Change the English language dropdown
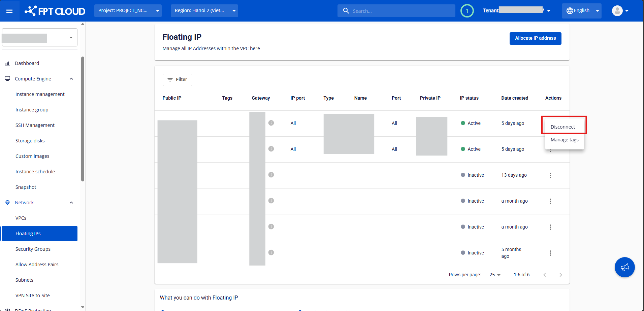Screen dimensions: 644x311 pos(581,11)
